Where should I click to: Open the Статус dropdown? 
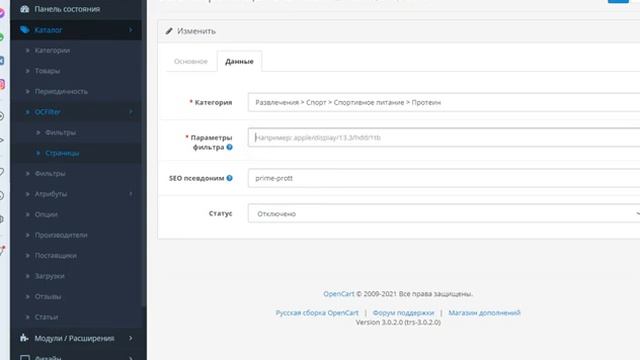click(x=444, y=213)
